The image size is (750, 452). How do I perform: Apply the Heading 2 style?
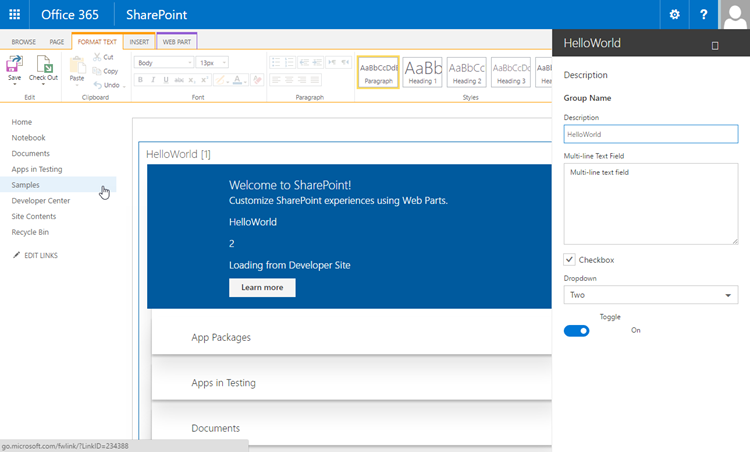coord(467,72)
